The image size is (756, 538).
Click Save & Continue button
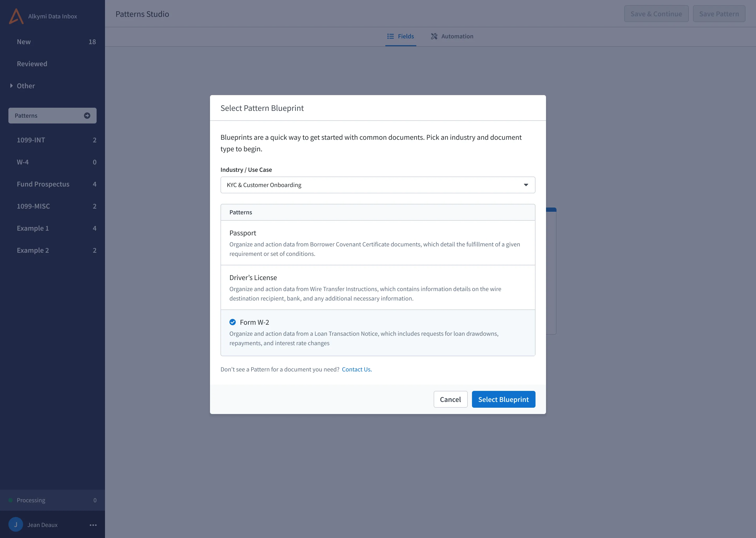tap(656, 14)
